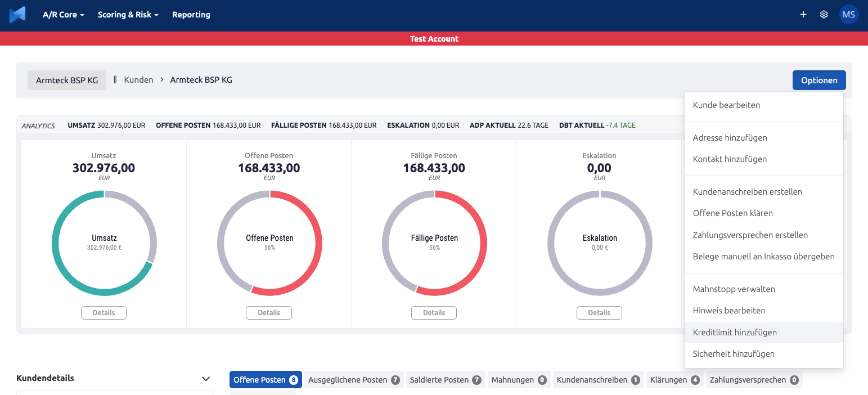
Task: Click the Eskalation donut chart
Action: point(600,243)
